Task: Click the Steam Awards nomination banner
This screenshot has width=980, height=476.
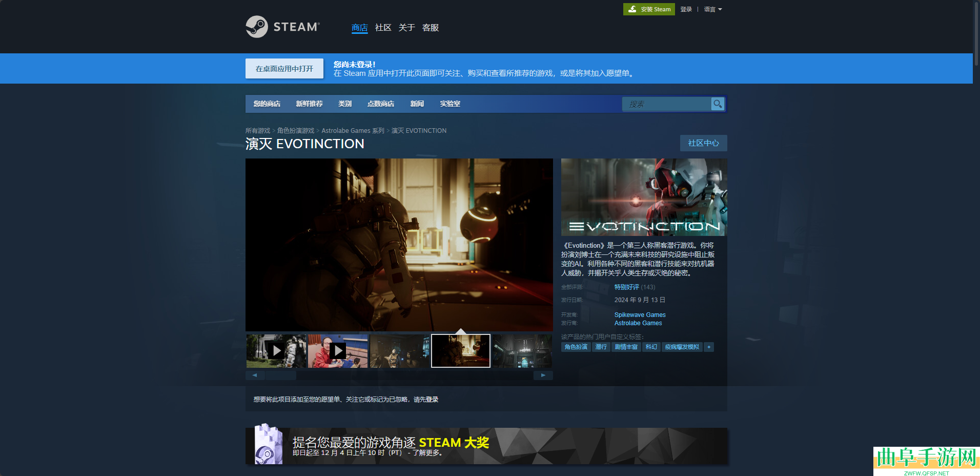Action: pyautogui.click(x=486, y=446)
